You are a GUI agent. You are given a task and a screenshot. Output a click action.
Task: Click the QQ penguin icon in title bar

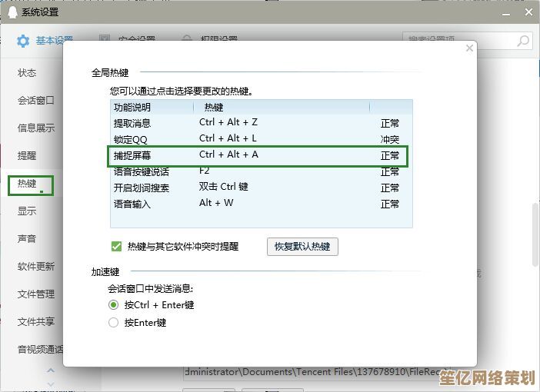(x=11, y=12)
